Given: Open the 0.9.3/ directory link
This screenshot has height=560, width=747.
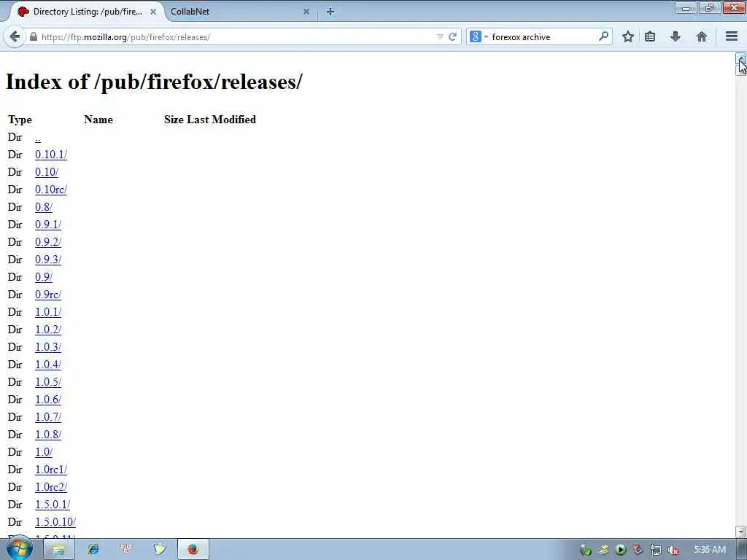Looking at the screenshot, I should (48, 260).
